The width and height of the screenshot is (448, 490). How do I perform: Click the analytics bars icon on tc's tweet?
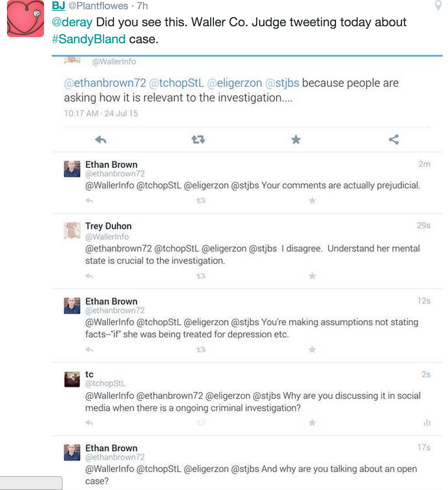[427, 423]
